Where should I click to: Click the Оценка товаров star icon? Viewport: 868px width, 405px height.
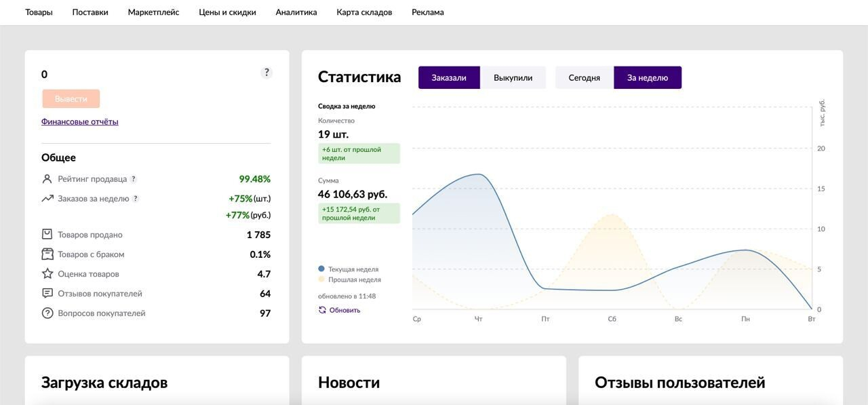(x=47, y=273)
